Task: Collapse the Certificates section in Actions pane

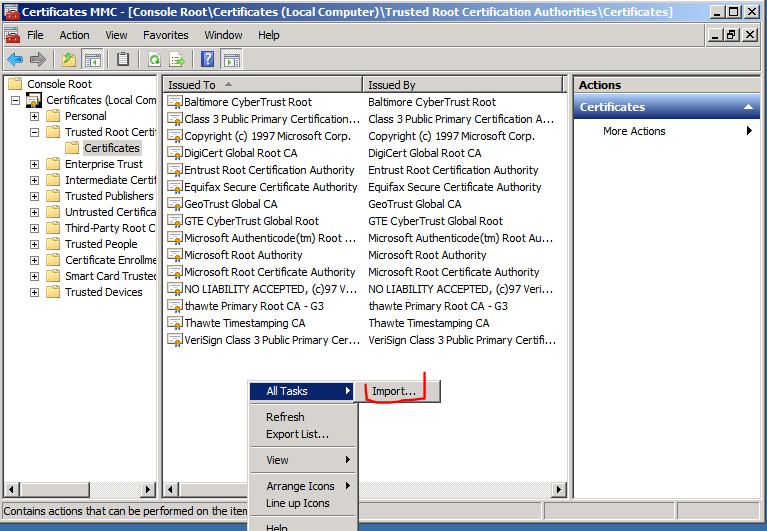Action: pos(748,107)
